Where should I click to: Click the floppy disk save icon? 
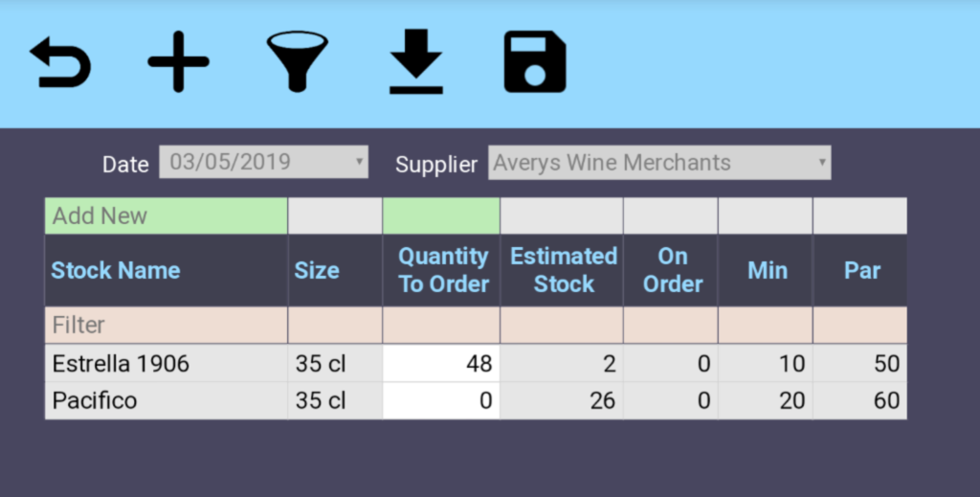[x=535, y=63]
